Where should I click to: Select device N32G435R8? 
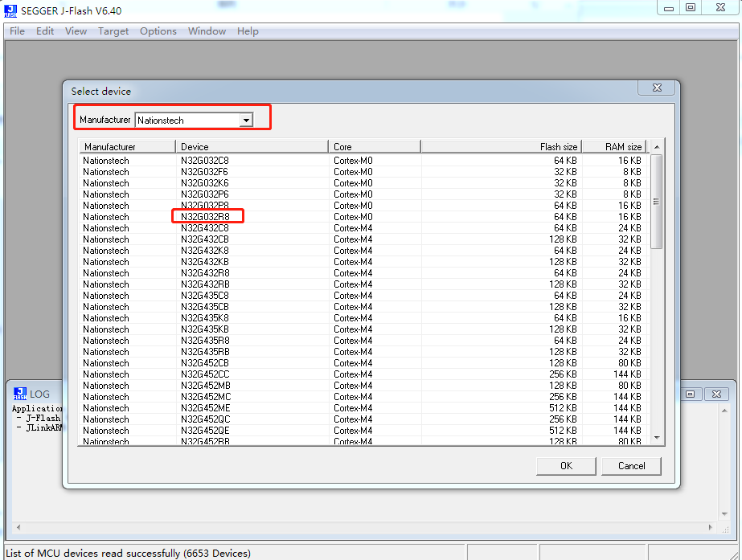click(x=364, y=341)
